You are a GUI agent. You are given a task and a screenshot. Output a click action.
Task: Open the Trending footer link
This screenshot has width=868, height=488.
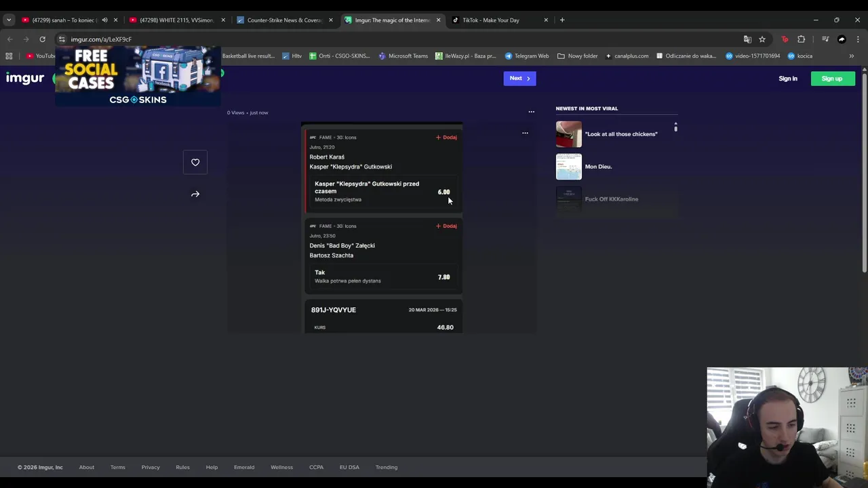pos(387,467)
